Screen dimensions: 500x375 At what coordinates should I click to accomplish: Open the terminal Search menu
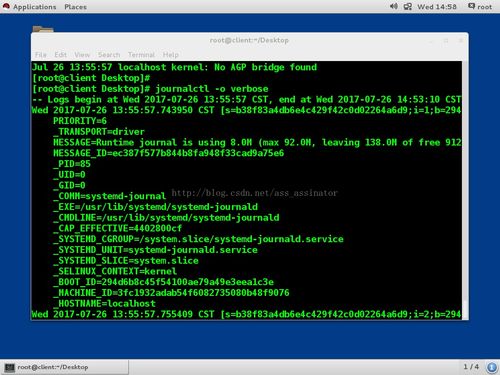pyautogui.click(x=109, y=55)
